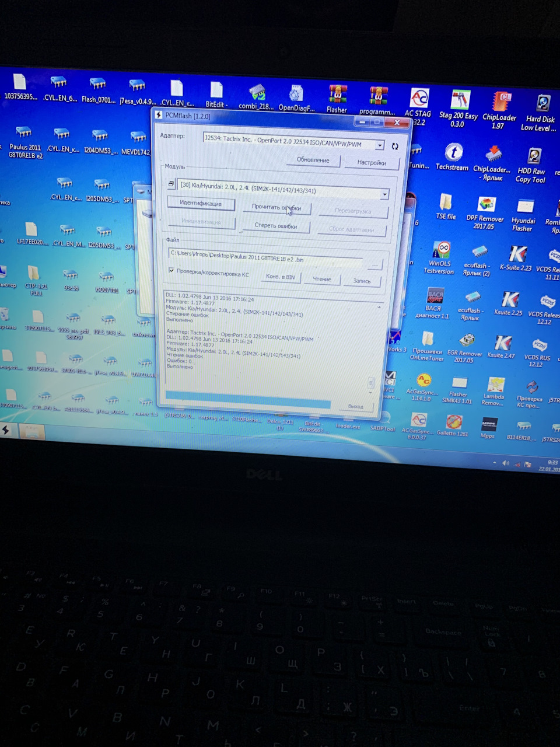Click the file browse '...' button
This screenshot has height=747, width=560.
(374, 264)
